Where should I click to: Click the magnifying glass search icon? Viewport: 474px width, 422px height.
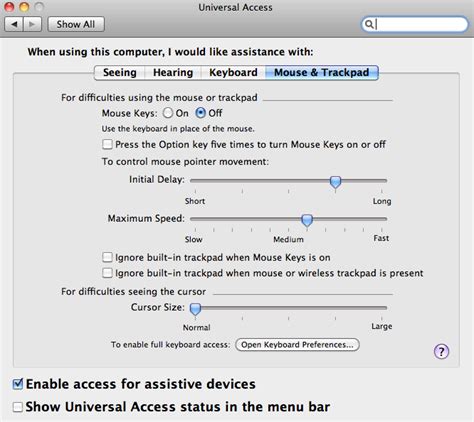(x=369, y=24)
